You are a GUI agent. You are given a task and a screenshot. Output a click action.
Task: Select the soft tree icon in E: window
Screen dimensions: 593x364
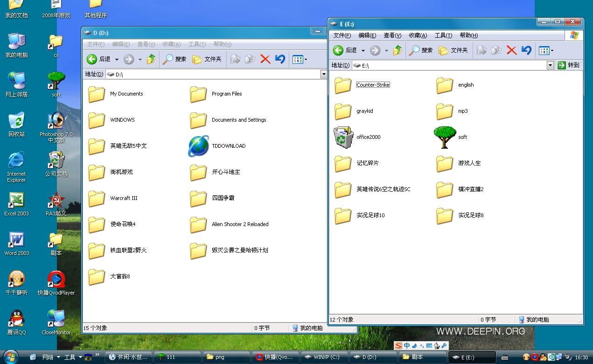[x=445, y=137]
